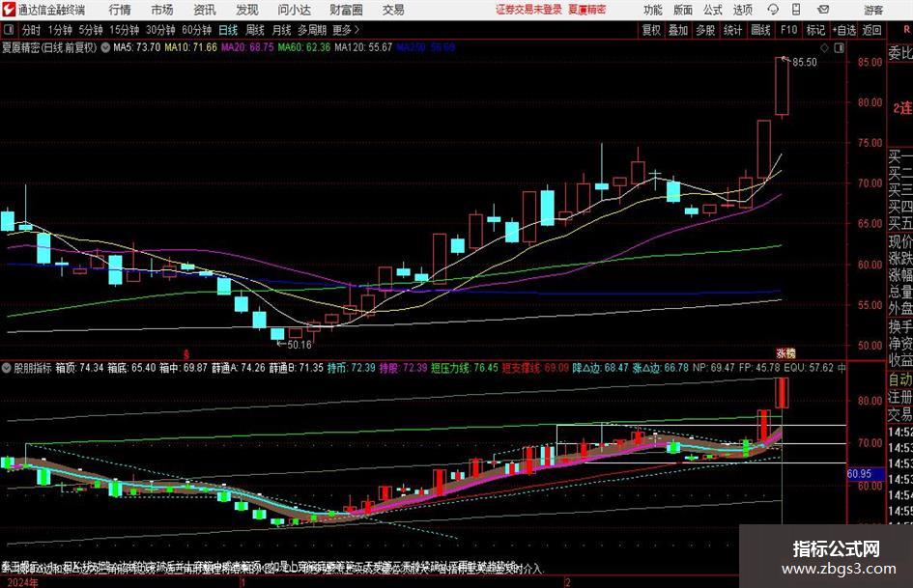Click the 50.16 low price marker
Screen dimensions: 913x588
point(300,345)
